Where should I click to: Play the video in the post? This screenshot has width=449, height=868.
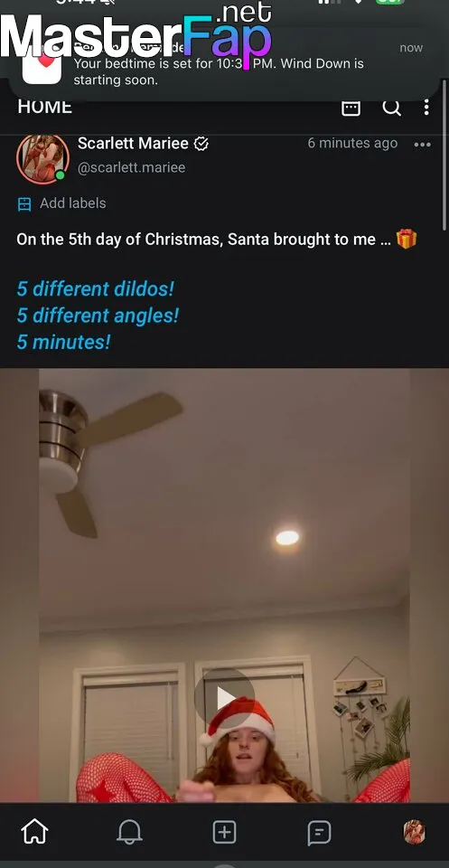pos(224,697)
